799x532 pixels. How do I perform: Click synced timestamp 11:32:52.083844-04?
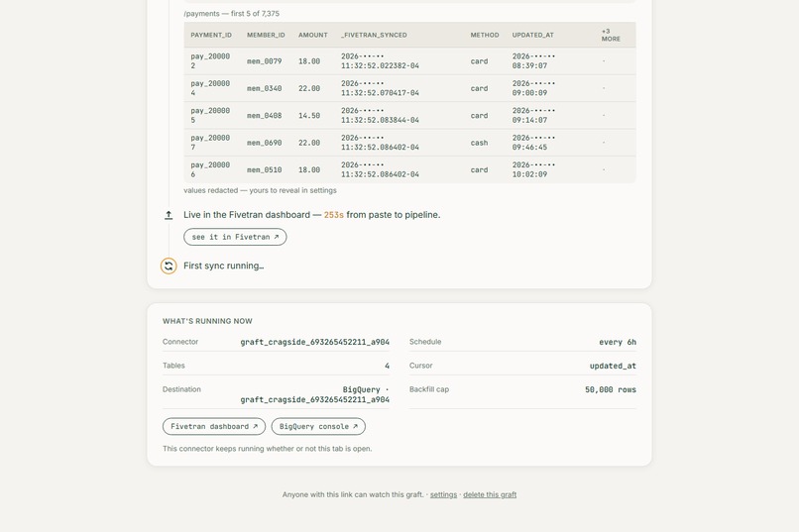380,116
